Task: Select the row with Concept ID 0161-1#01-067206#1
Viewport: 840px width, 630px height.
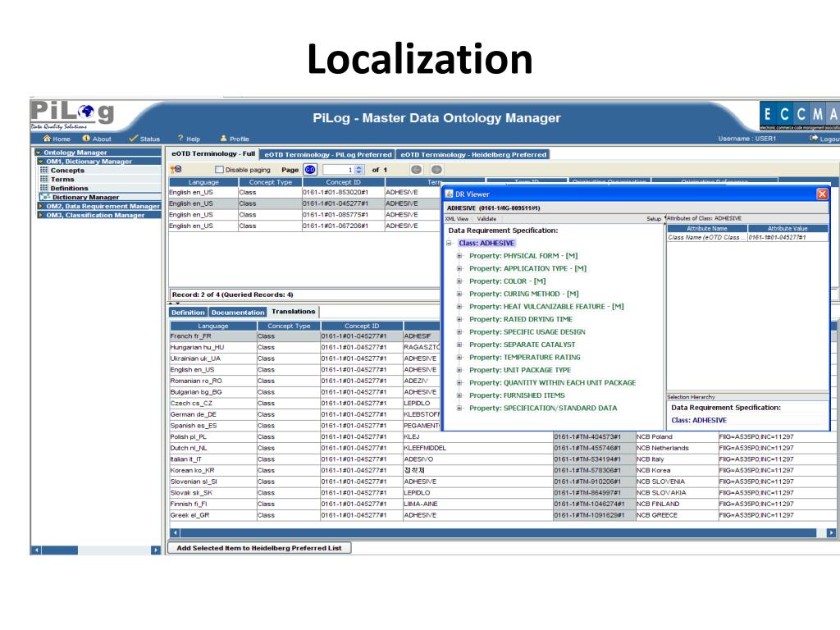Action: [304, 226]
